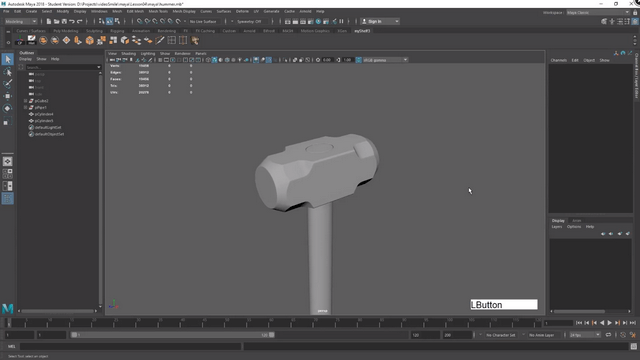Activate the Move tool in toolbox
Viewport: 640px width, 360px height.
(x=7, y=96)
